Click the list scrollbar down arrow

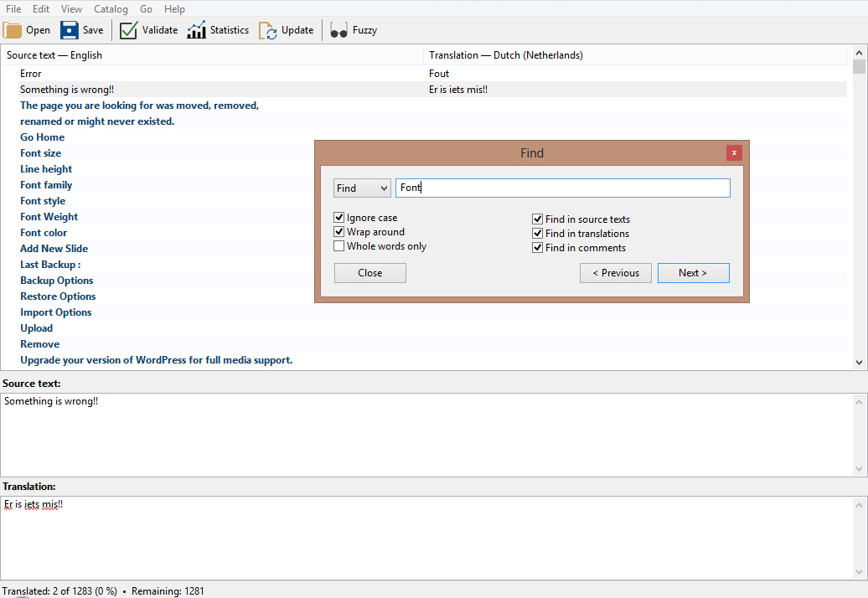click(x=859, y=363)
